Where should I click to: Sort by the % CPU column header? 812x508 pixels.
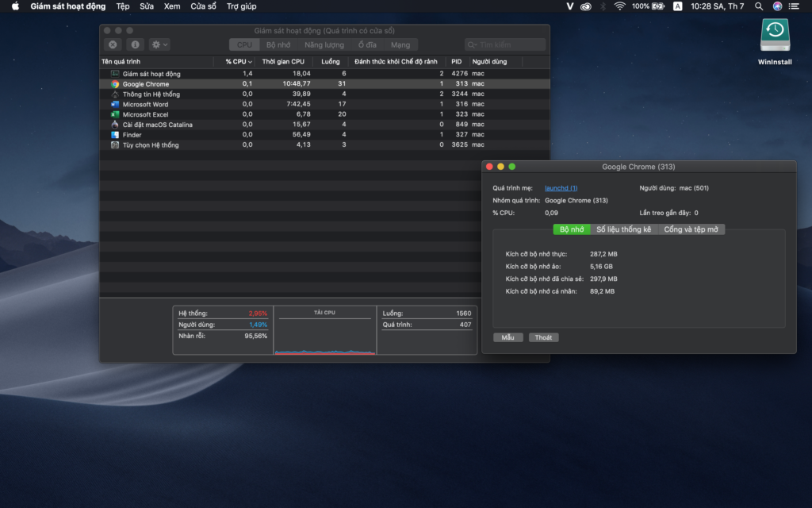pyautogui.click(x=238, y=62)
